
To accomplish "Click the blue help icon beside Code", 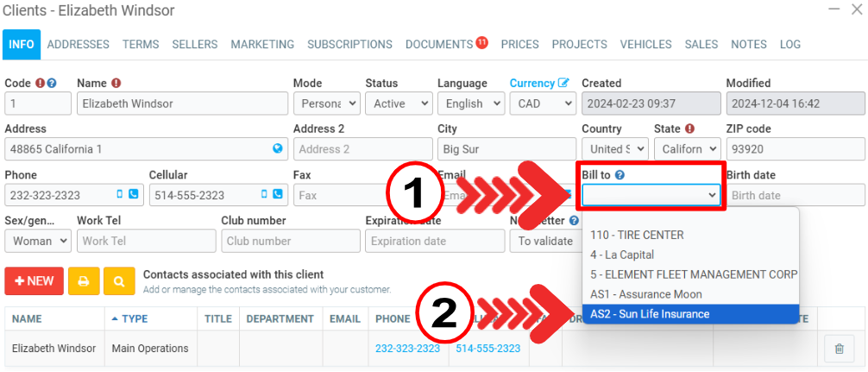I will tap(52, 84).
